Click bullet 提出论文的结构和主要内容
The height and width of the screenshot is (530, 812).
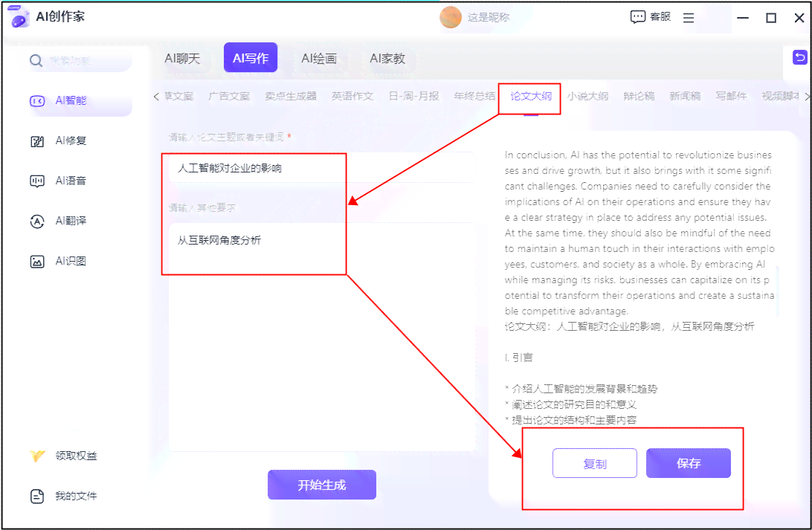pos(570,420)
